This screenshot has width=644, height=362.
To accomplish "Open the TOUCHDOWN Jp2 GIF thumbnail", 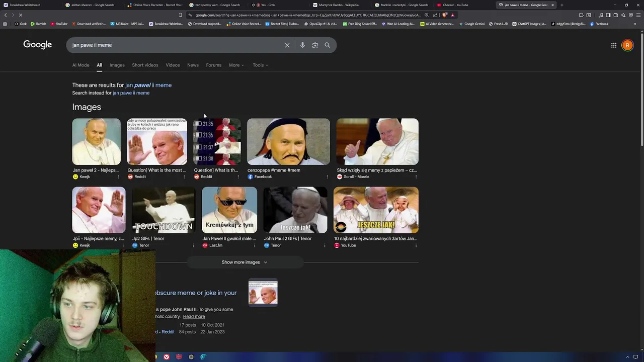I will [x=163, y=210].
